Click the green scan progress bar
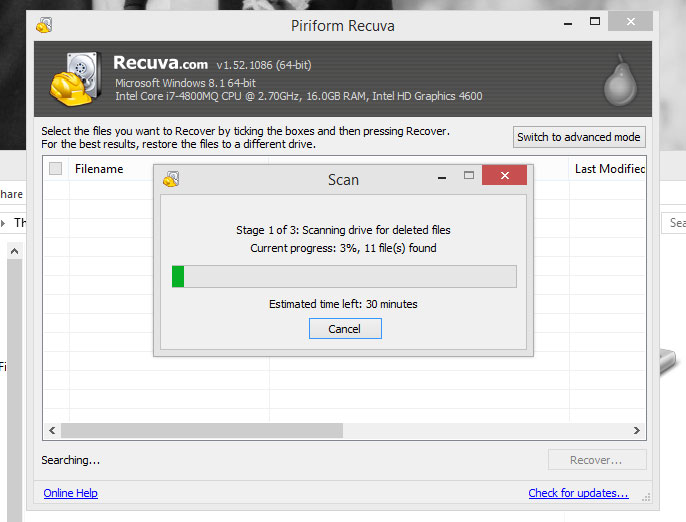 click(344, 277)
